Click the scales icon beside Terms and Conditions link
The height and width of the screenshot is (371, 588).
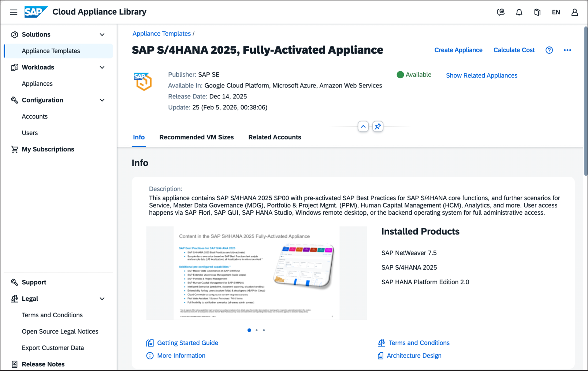pos(382,343)
